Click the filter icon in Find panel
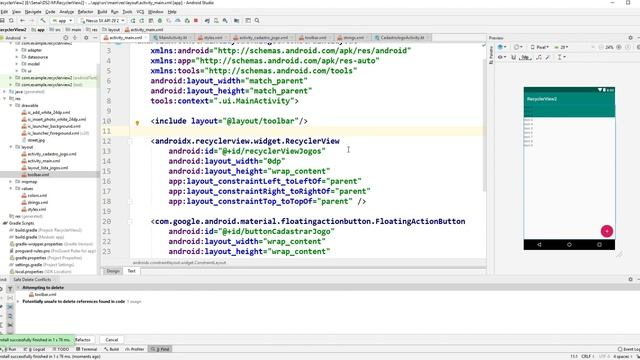 tap(10, 289)
